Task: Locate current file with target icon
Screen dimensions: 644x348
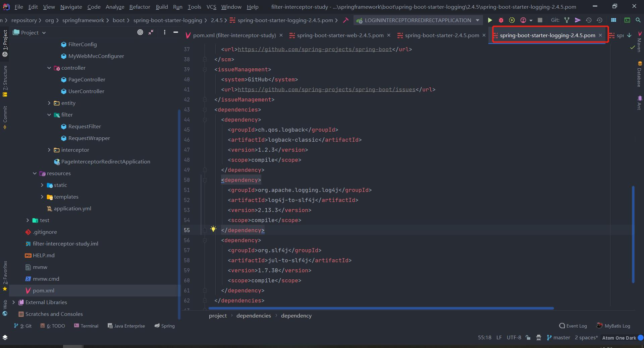Action: click(140, 32)
